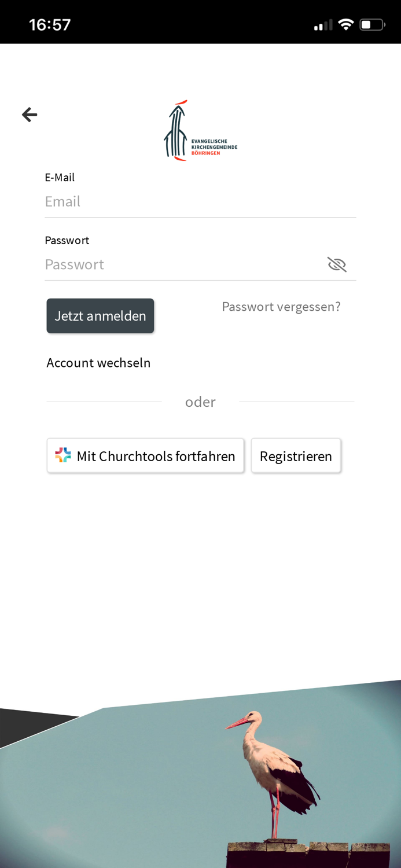Click the Evangelische Kirchengemeinde Böhringen logo

point(200,131)
